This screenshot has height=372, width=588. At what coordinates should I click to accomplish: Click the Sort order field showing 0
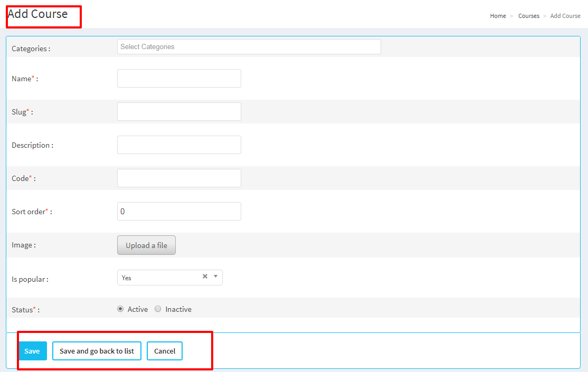[x=179, y=212]
